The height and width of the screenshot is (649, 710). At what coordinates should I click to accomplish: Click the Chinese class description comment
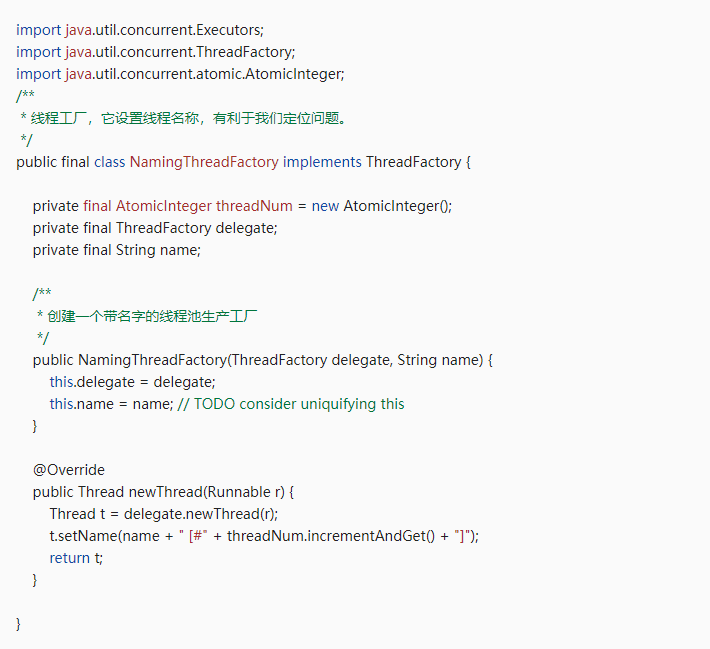tap(190, 118)
